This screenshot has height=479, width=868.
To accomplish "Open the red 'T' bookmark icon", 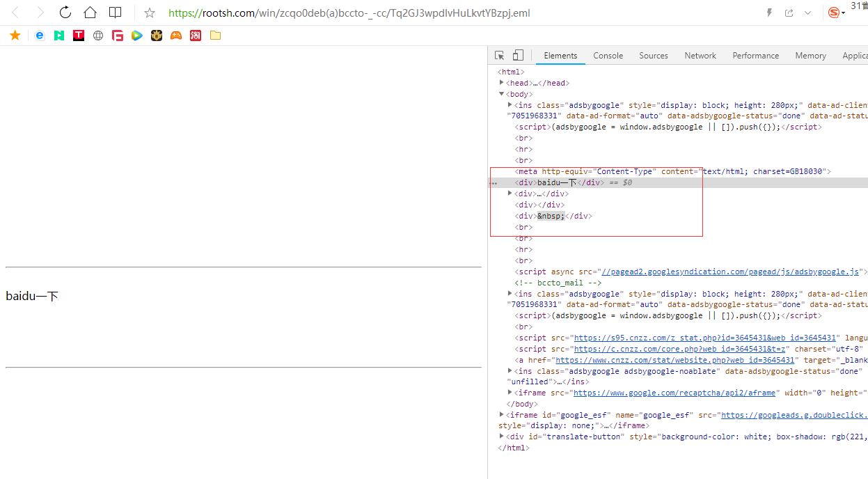I will point(79,36).
